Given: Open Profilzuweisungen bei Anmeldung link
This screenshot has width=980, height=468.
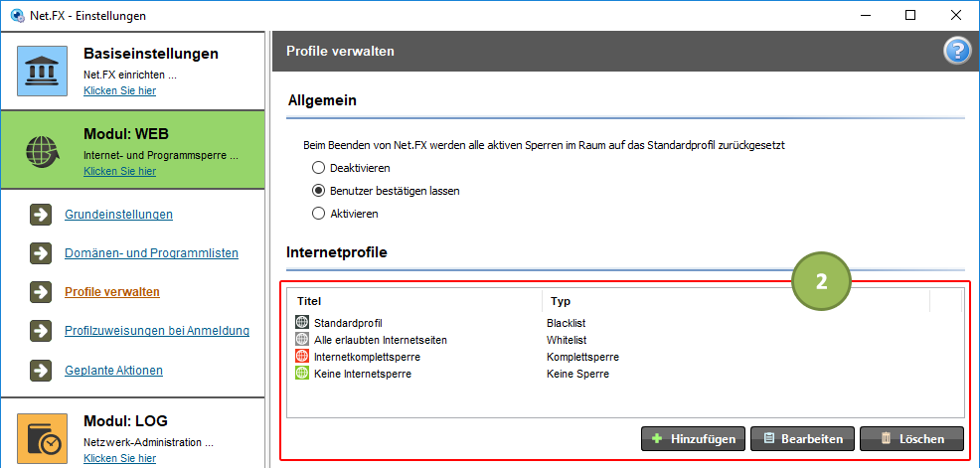Looking at the screenshot, I should [x=157, y=331].
